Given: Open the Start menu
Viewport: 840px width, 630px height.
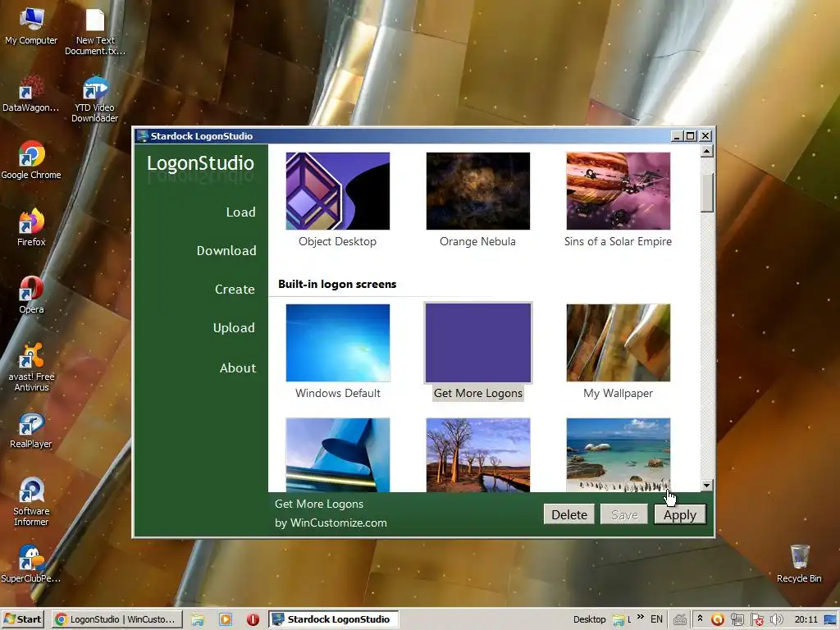Looking at the screenshot, I should tap(22, 619).
